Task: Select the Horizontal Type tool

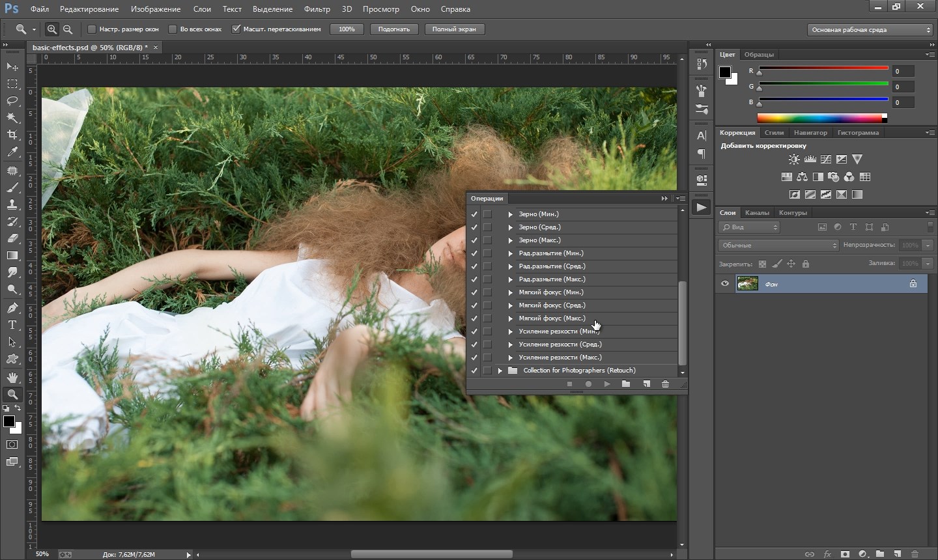Action: [x=12, y=324]
